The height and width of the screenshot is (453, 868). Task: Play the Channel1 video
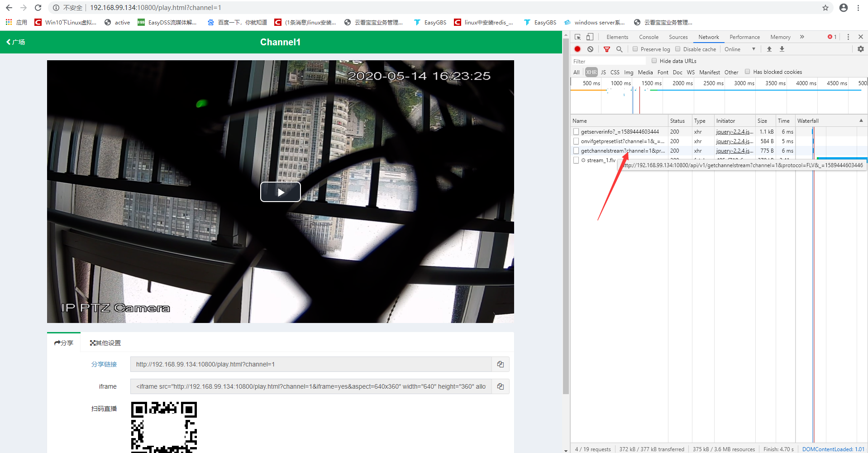pyautogui.click(x=281, y=192)
